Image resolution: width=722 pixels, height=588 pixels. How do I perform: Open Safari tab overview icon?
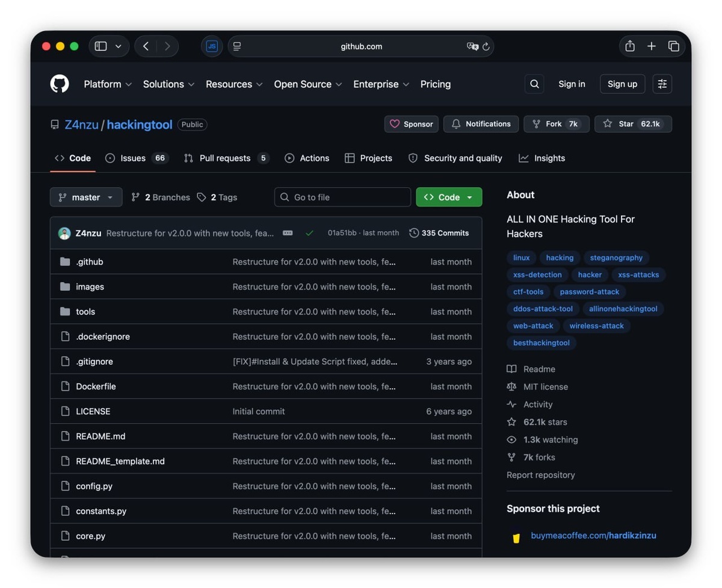[673, 46]
